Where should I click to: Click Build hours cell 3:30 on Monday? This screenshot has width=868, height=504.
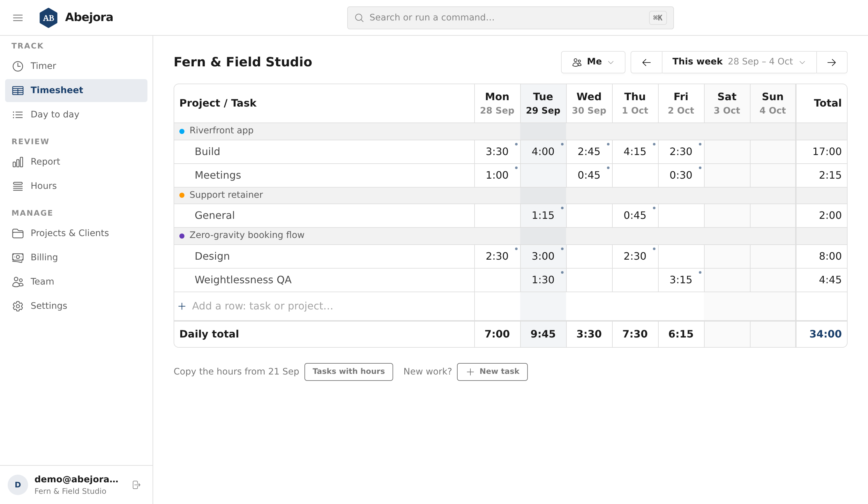497,152
